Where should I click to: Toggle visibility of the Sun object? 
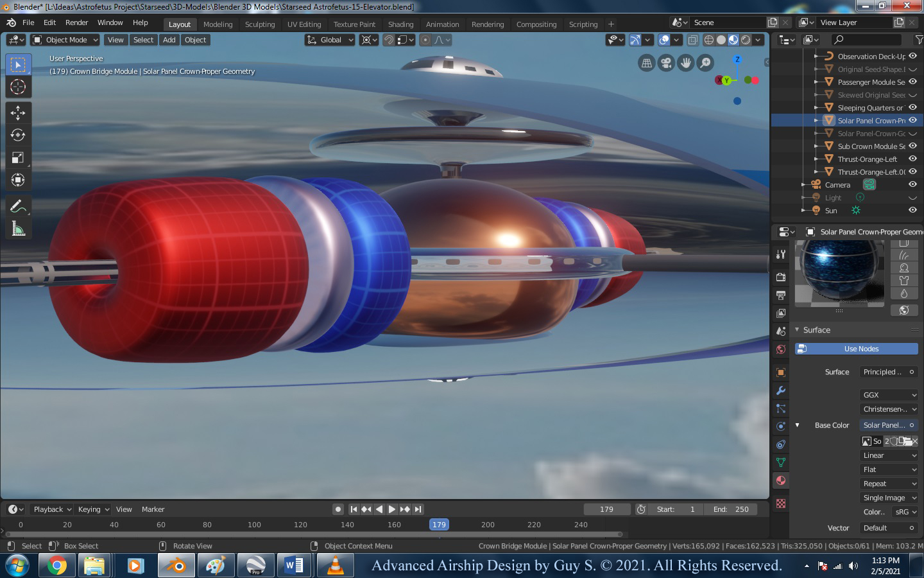[912, 211]
